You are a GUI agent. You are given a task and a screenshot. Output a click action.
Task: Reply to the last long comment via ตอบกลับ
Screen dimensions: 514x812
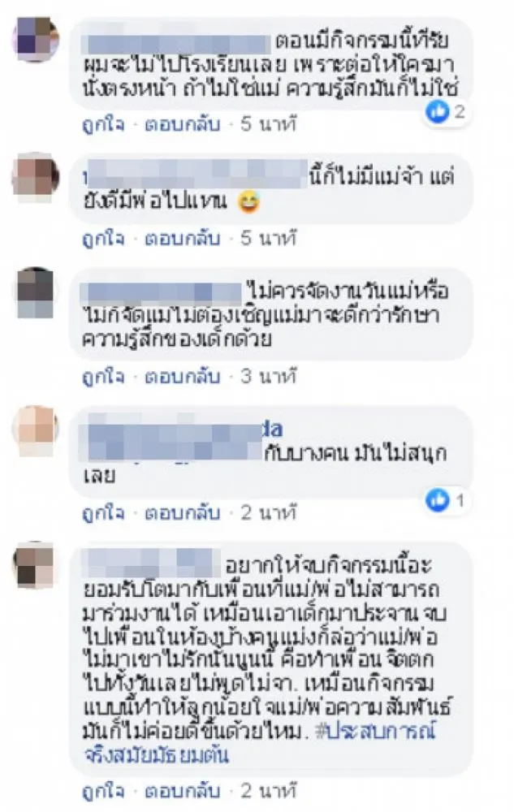click(x=182, y=792)
